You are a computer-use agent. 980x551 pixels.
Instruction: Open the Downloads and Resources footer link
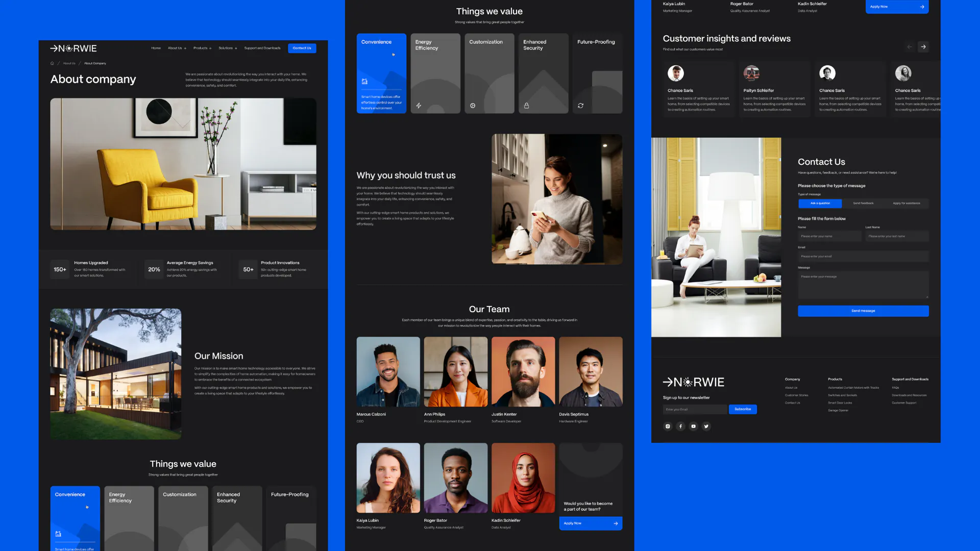(909, 395)
